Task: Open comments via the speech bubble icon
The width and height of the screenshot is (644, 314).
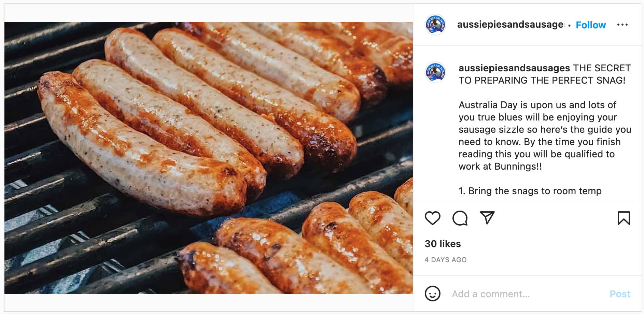Action: point(460,218)
